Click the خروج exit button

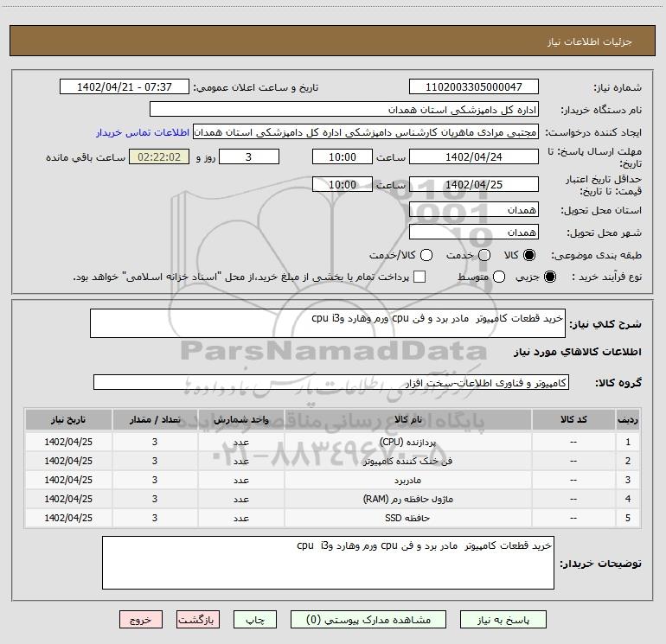[141, 620]
